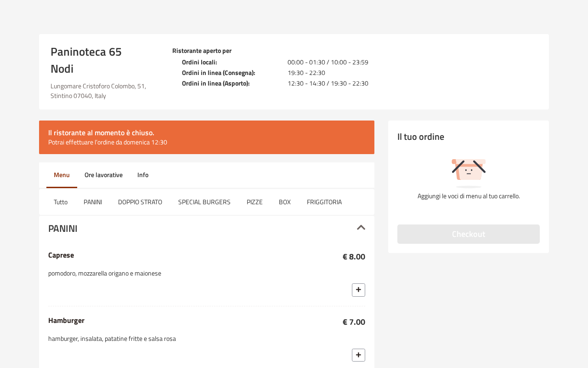Choose the PIZZE category
The width and height of the screenshot is (588, 368).
point(254,202)
